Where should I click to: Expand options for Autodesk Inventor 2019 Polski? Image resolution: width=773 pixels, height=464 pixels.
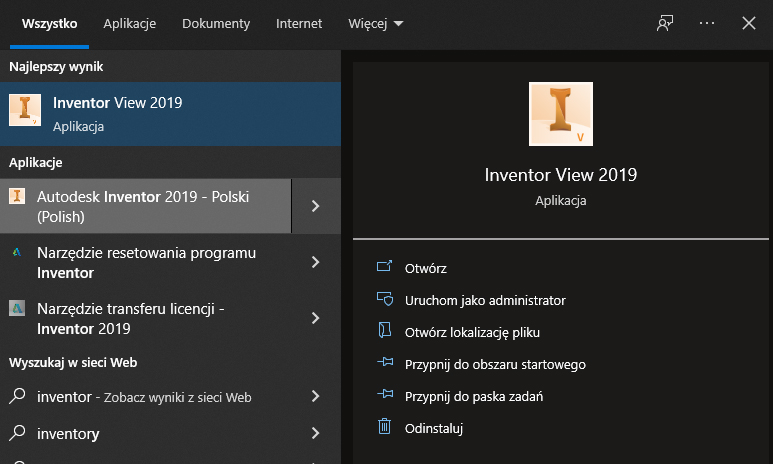[316, 206]
